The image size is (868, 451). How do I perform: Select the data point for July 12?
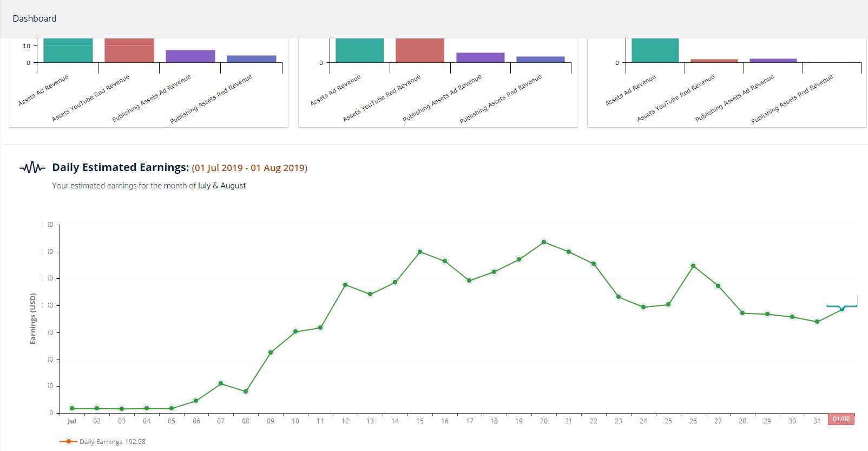(x=345, y=285)
